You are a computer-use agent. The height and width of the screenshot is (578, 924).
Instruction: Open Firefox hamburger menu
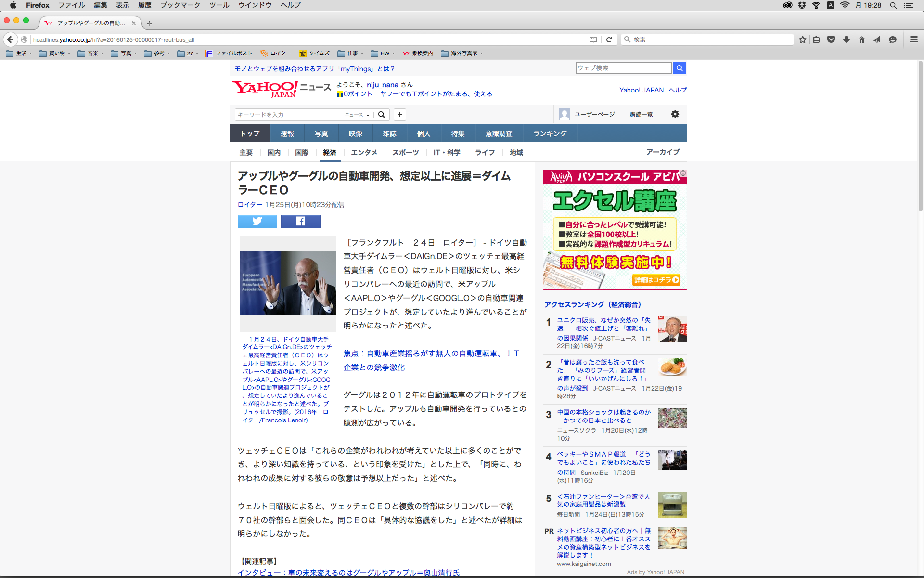(x=913, y=39)
